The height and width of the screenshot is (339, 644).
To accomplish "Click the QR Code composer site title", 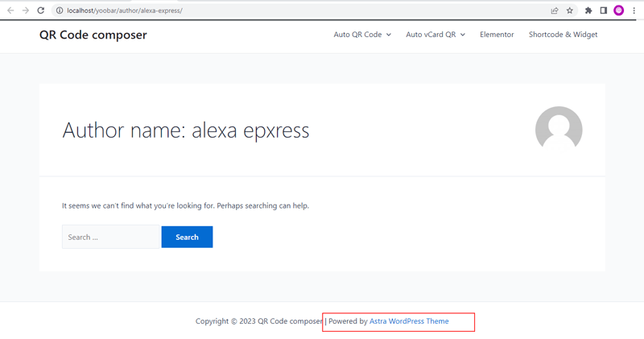I will click(93, 35).
